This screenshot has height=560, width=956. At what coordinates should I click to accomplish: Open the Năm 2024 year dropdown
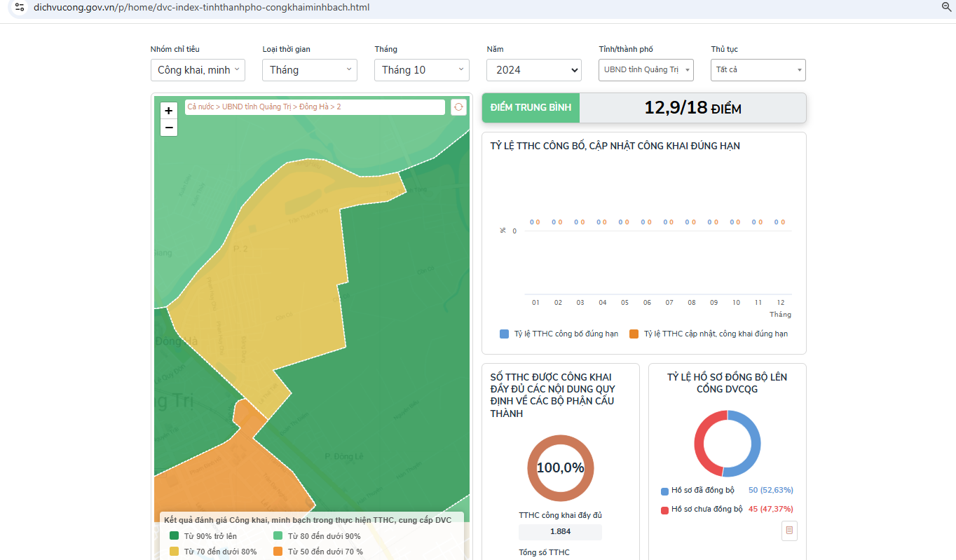point(534,70)
